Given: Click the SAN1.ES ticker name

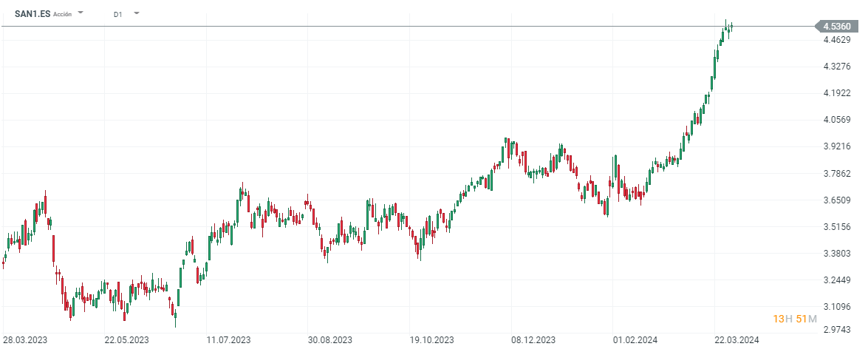Looking at the screenshot, I should 33,13.
